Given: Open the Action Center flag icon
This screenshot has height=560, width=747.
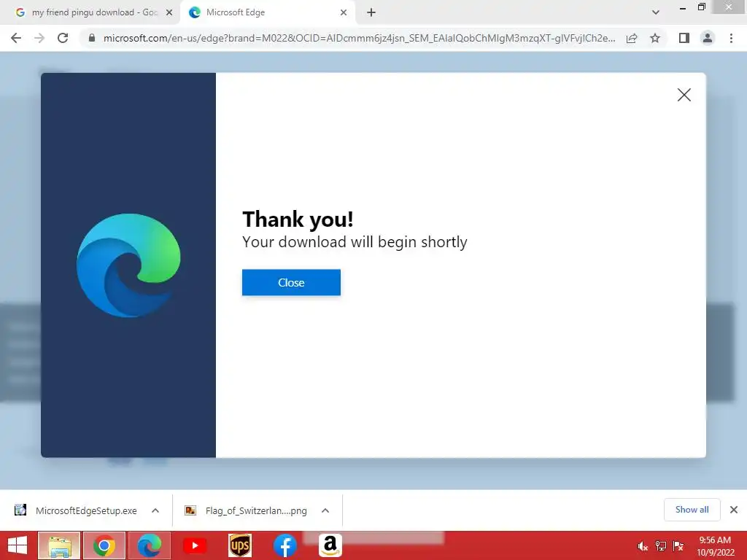Looking at the screenshot, I should [678, 546].
